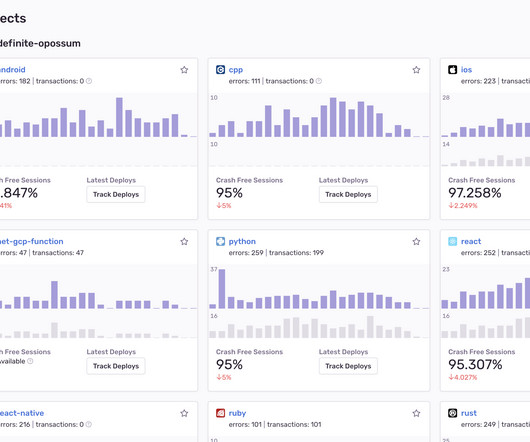Click the react 95.307% crash free value
This screenshot has height=442, width=530.
(x=475, y=365)
